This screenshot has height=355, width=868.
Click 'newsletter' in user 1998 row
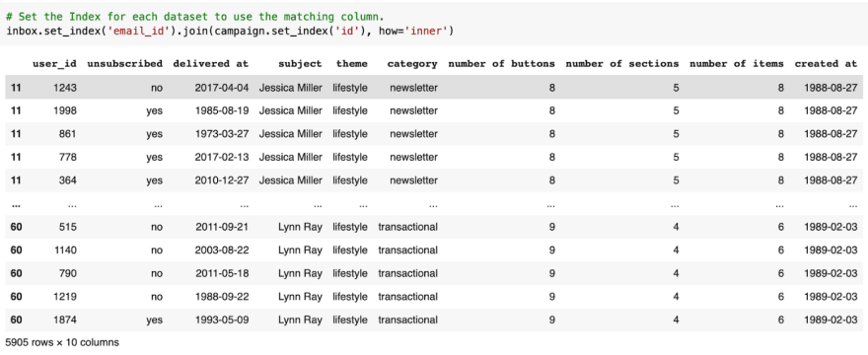pos(413,110)
